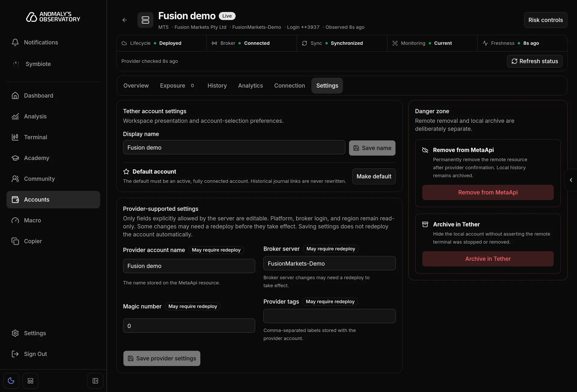577x392 pixels.
Task: Switch to the Exposure tab
Action: pos(177,86)
